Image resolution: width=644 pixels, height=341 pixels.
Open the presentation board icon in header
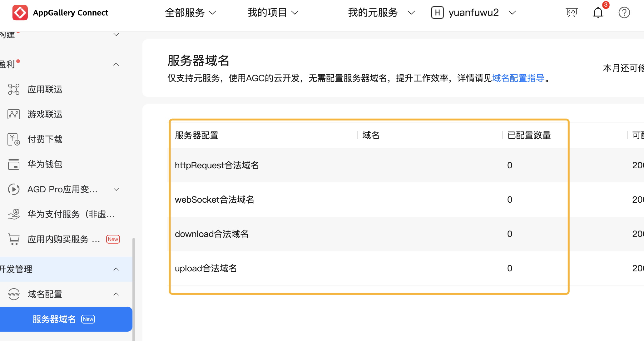(x=572, y=13)
